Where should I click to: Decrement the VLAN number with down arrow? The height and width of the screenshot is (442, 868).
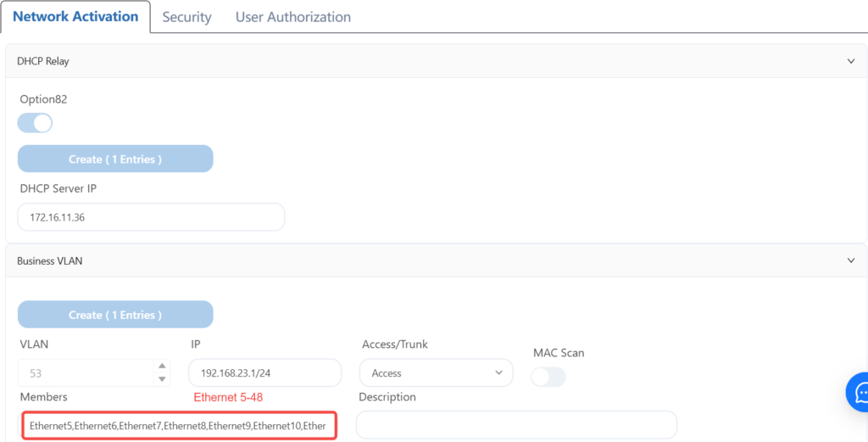pos(162,378)
